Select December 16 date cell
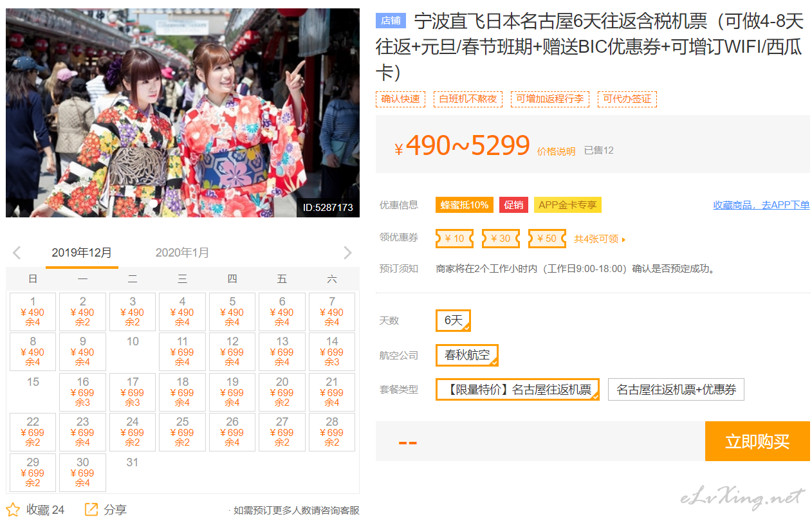Image resolution: width=812 pixels, height=519 pixels. 82,392
